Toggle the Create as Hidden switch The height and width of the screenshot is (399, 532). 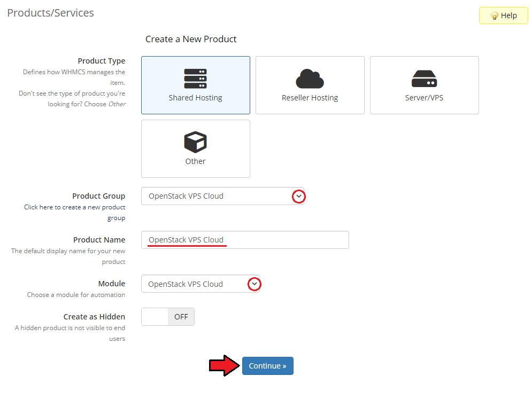[x=167, y=317]
